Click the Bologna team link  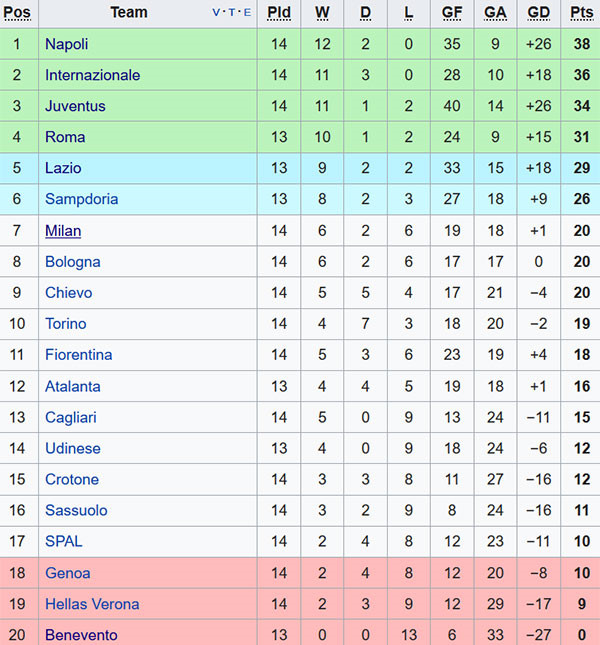click(x=72, y=262)
